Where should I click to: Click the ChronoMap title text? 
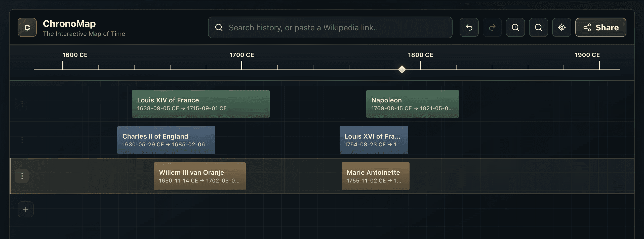(x=69, y=24)
